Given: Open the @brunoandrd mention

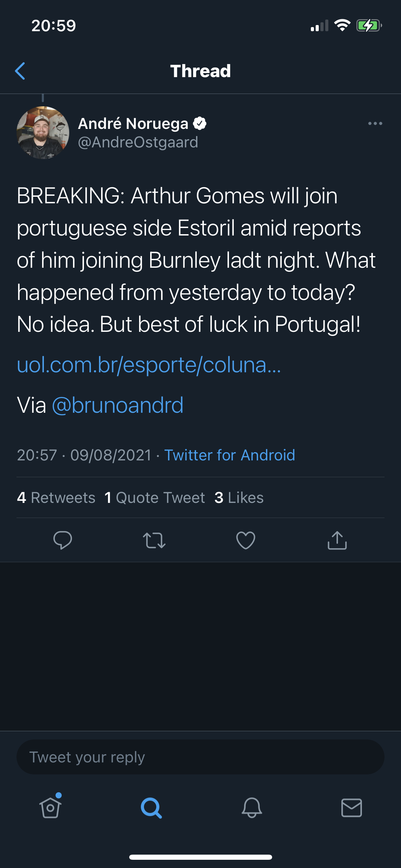Looking at the screenshot, I should tap(118, 405).
